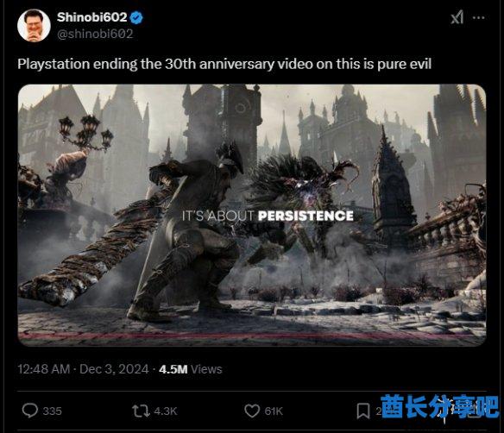Click the repost arrows icon
Image resolution: width=504 pixels, height=433 pixels.
pos(141,411)
